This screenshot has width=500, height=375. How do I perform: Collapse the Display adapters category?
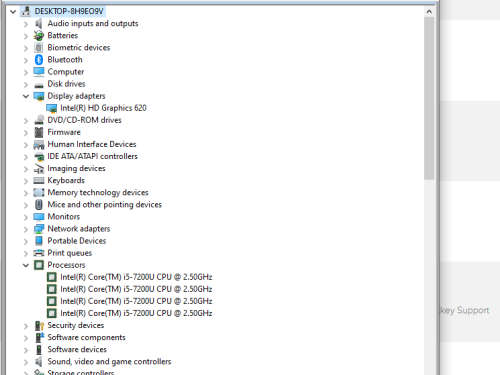[x=26, y=96]
